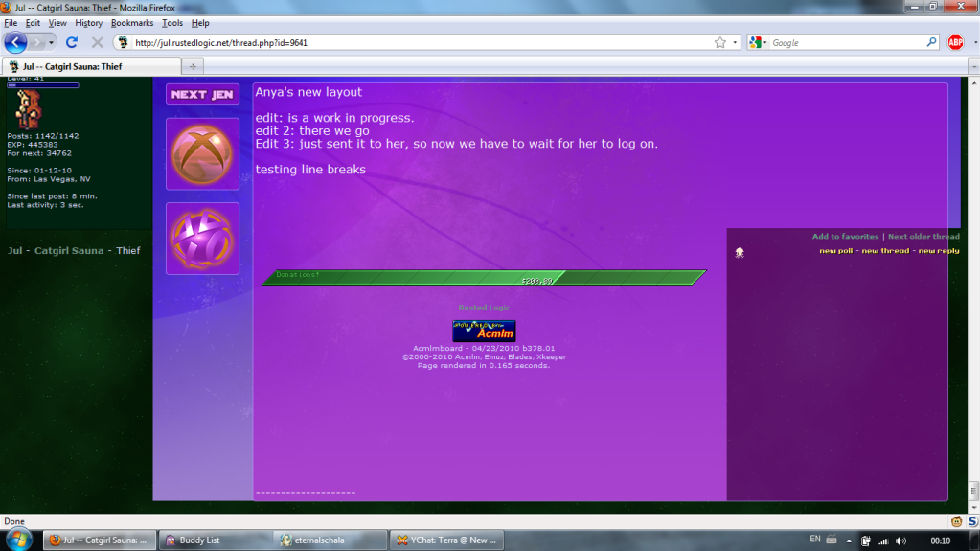Viewport: 980px width, 551px height.
Task: Open the History menu
Action: [x=88, y=22]
